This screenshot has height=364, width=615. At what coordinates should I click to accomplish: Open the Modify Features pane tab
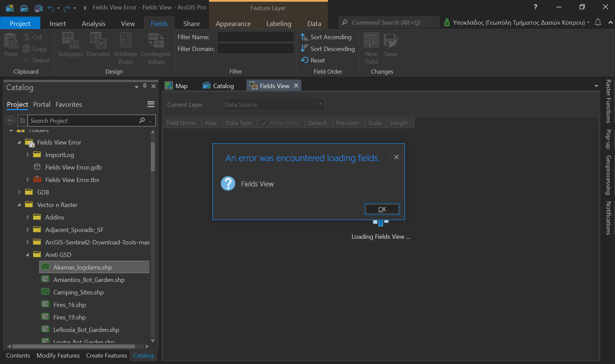click(58, 355)
